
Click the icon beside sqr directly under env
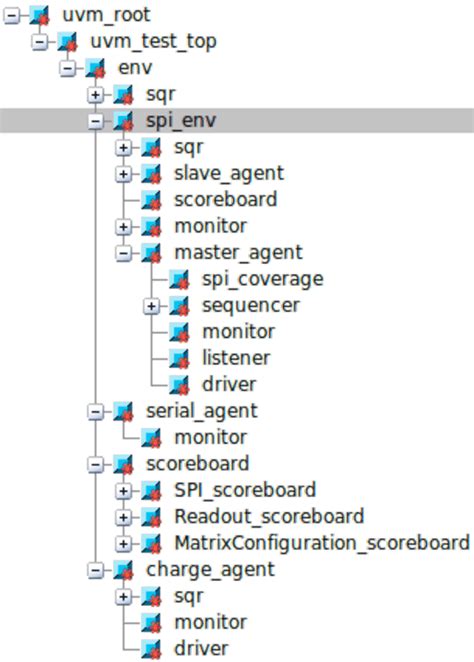(x=123, y=95)
